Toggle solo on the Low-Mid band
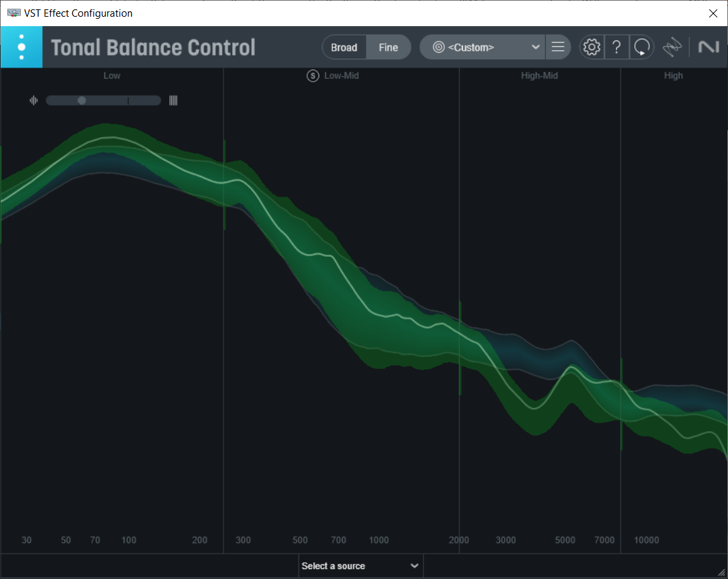The image size is (728, 579). [313, 76]
